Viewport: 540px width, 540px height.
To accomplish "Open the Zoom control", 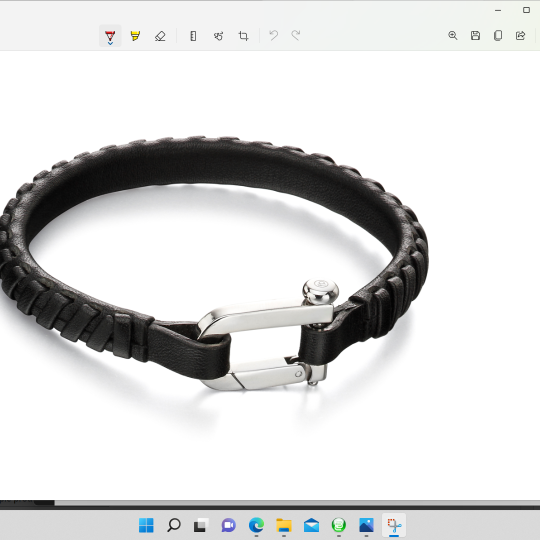I will [453, 35].
